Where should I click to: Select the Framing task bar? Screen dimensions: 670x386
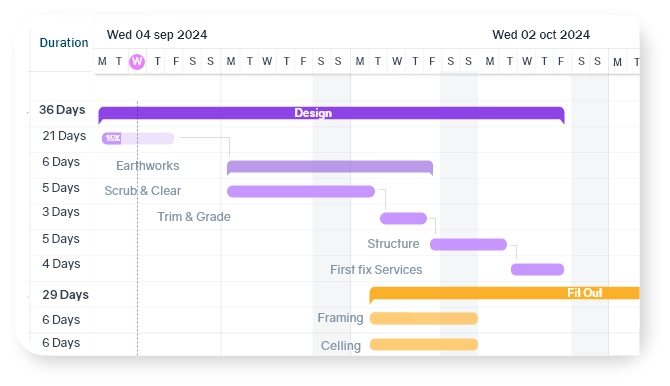pyautogui.click(x=423, y=318)
